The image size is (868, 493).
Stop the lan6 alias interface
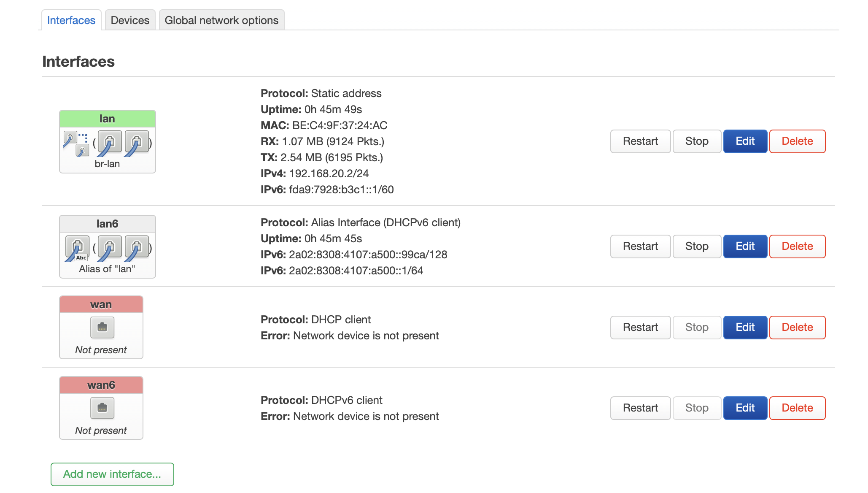coord(697,246)
